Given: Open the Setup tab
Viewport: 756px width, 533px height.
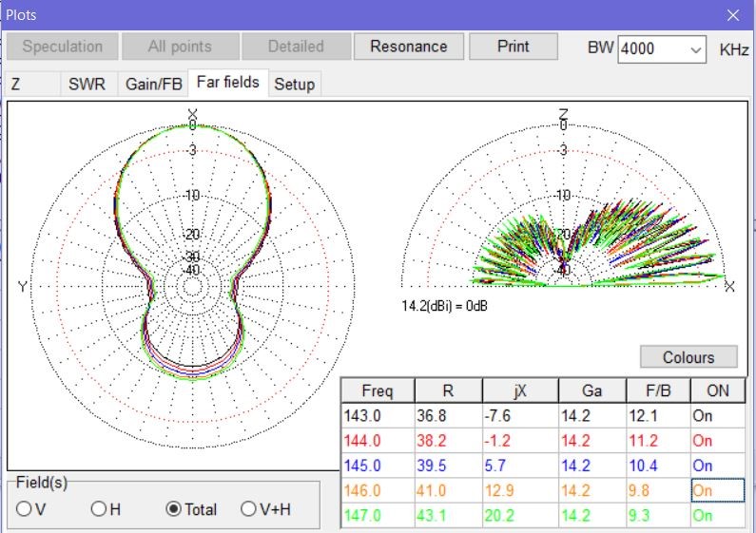Looking at the screenshot, I should [x=295, y=85].
